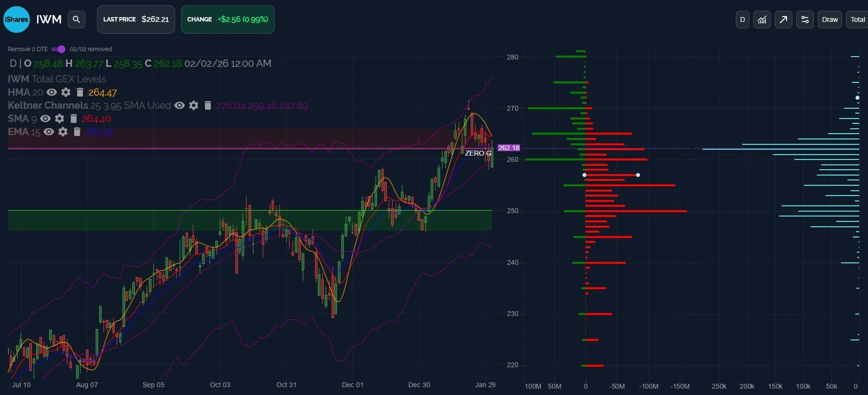Hide the EMA 15 indicator
This screenshot has width=868, height=395.
click(49, 132)
